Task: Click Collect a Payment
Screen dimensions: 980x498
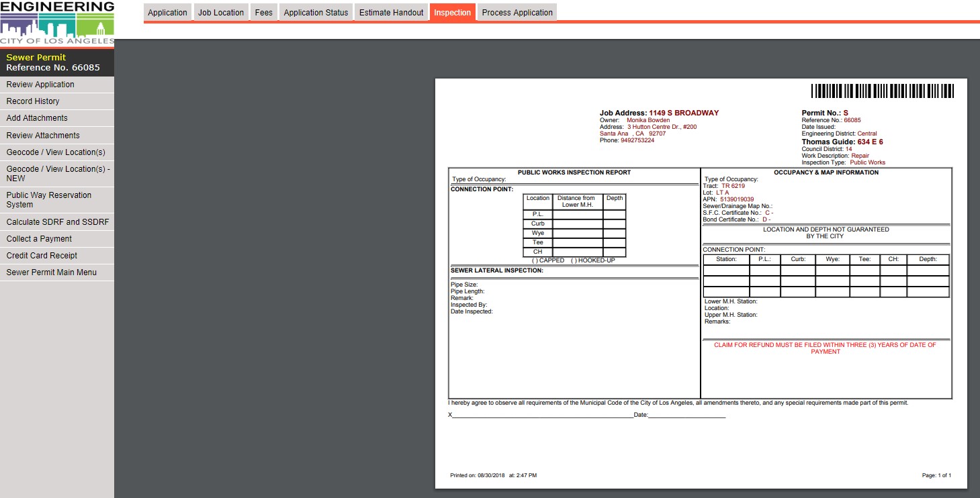Action: click(57, 239)
